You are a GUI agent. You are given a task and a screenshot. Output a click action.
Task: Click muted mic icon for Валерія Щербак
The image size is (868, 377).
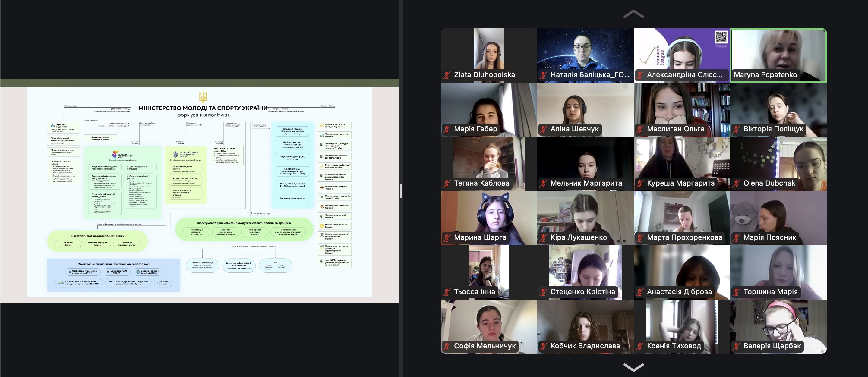pos(737,346)
